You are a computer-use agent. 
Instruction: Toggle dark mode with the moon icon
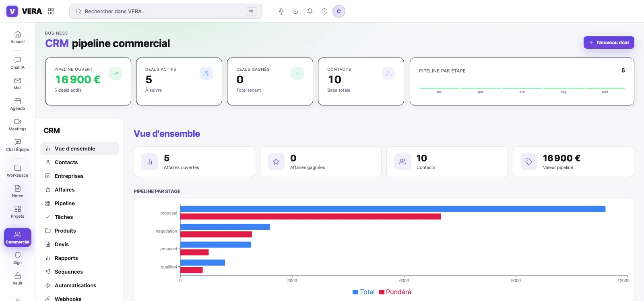point(295,11)
